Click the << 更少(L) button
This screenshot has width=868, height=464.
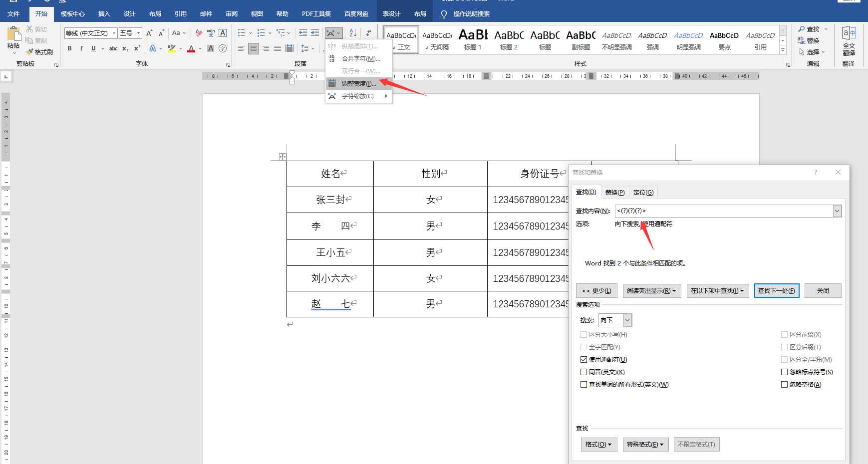pos(596,290)
